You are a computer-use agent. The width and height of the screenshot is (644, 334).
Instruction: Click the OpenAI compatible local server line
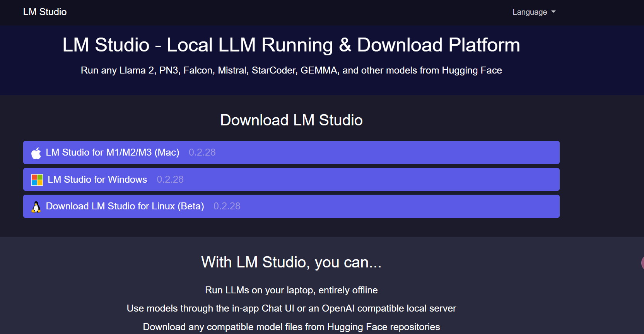pos(291,308)
